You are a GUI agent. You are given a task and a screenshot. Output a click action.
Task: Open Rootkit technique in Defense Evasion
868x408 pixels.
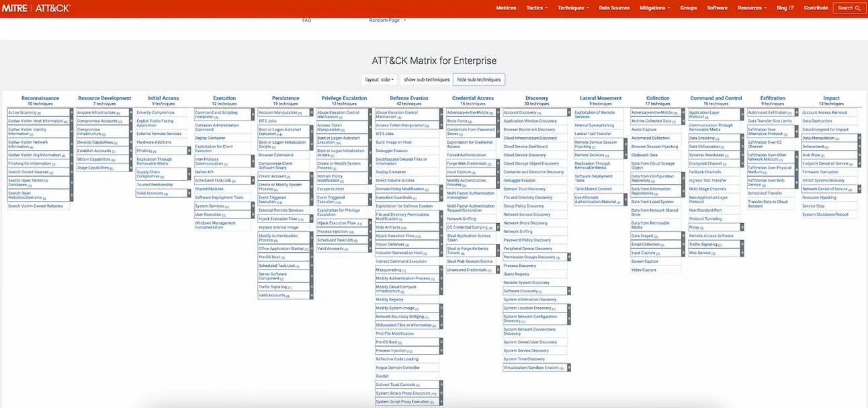(x=381, y=376)
